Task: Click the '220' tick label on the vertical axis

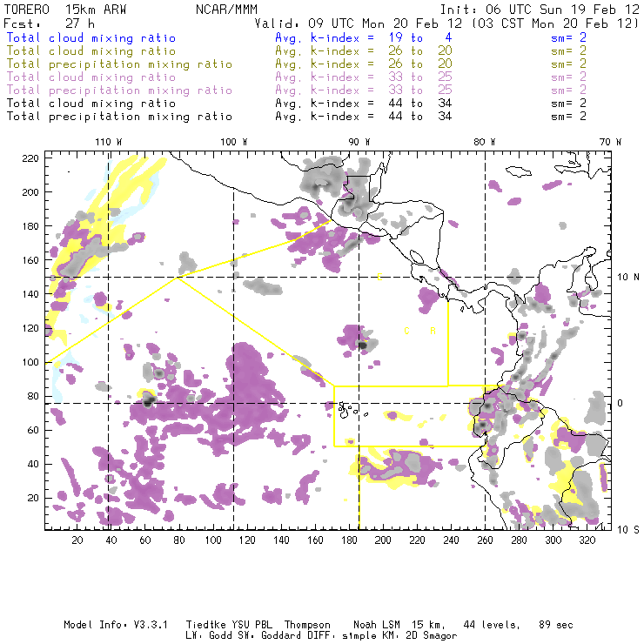Action: pos(30,158)
